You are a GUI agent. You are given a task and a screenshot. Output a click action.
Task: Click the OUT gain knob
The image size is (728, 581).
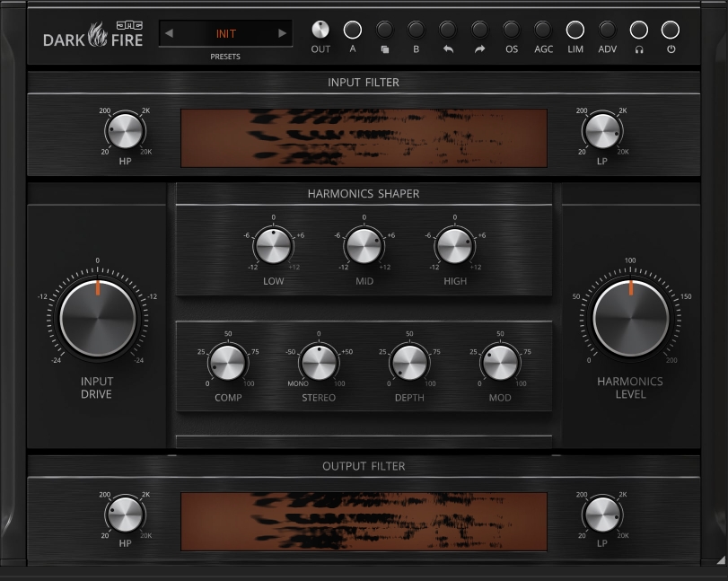(x=320, y=30)
